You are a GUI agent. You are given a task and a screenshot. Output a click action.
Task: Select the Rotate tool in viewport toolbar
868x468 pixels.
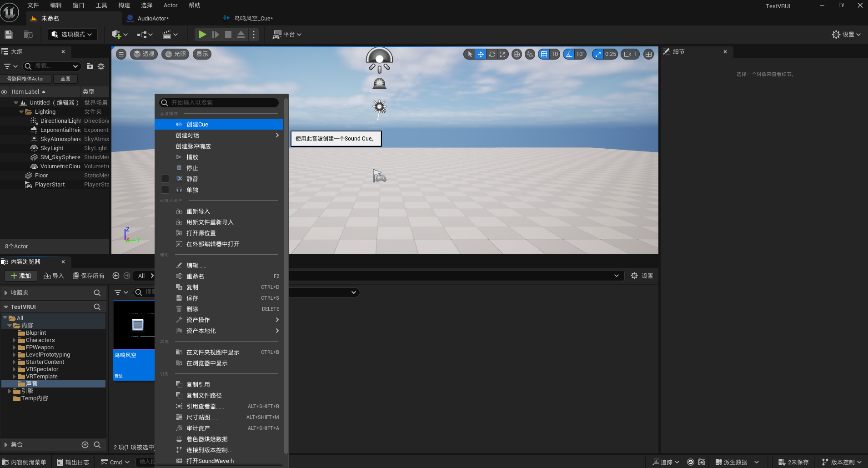(492, 54)
